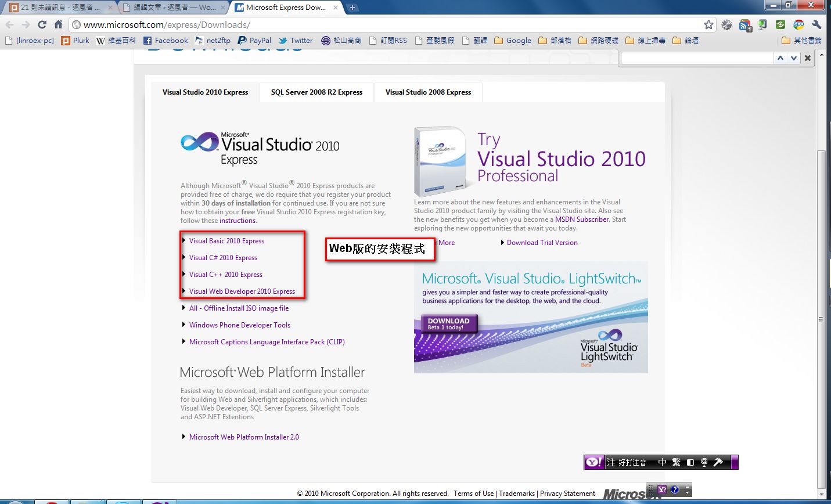The width and height of the screenshot is (831, 504).
Task: Open the Twitter bookmark
Action: click(296, 40)
